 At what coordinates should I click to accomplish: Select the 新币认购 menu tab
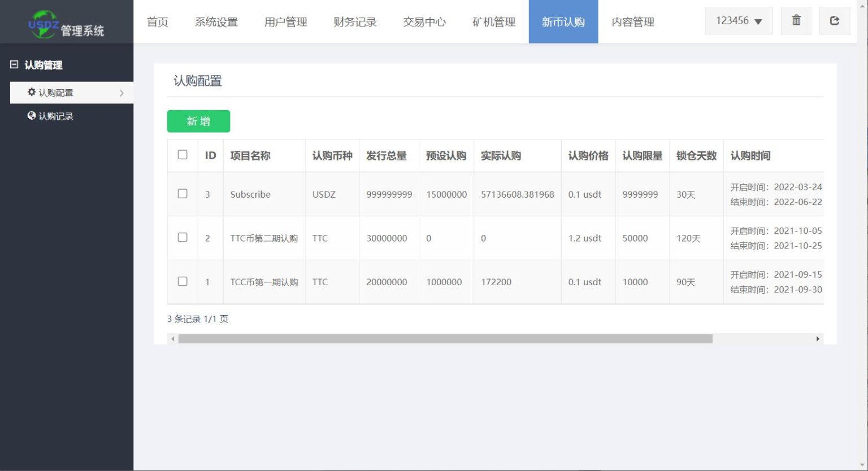click(x=563, y=22)
